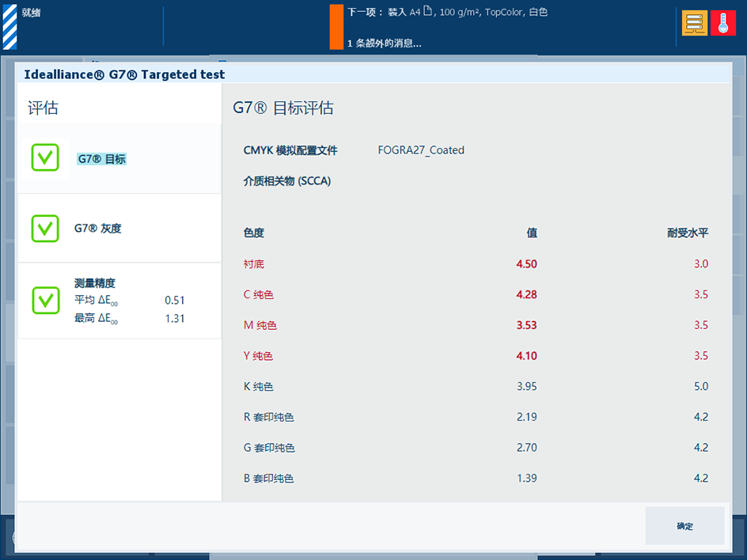Click the G 套印纯色 row label
The height and width of the screenshot is (560, 747).
(x=269, y=448)
